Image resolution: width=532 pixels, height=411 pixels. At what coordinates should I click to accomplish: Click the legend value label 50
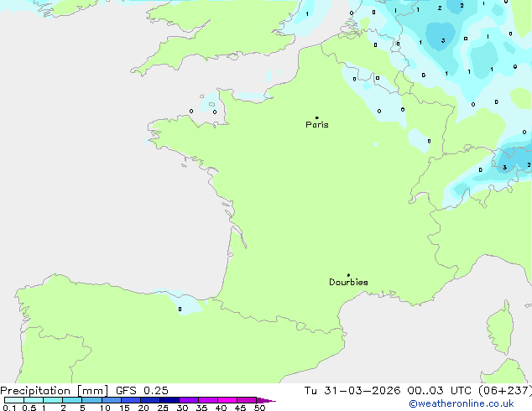pos(259,408)
